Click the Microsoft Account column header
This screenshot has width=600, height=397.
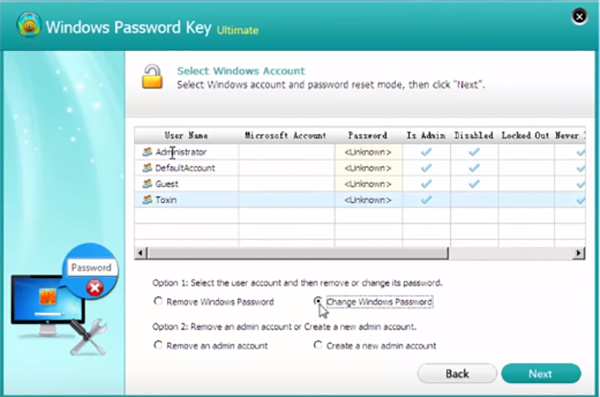286,136
